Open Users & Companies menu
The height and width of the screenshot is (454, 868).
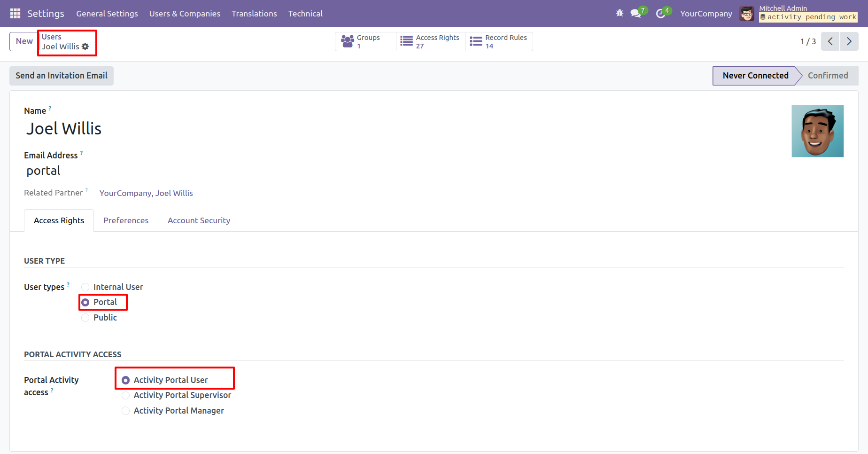coord(185,14)
